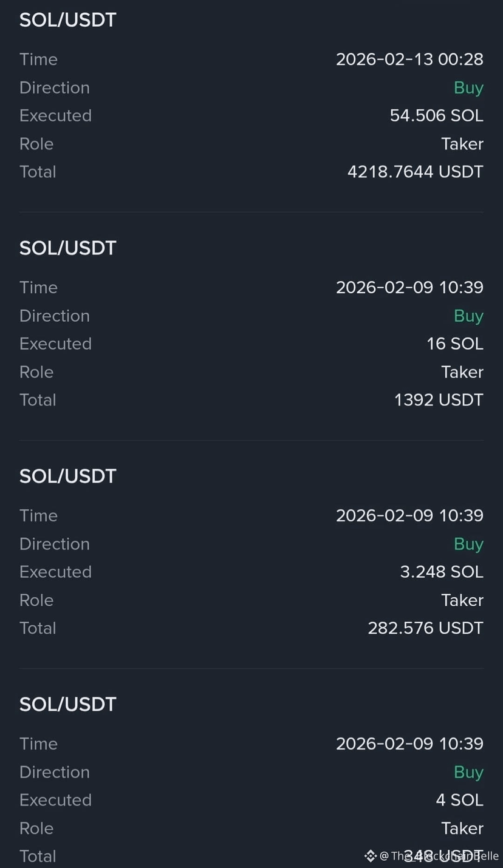Click the 4218.7644 USDT total value
Image resolution: width=503 pixels, height=868 pixels.
416,172
